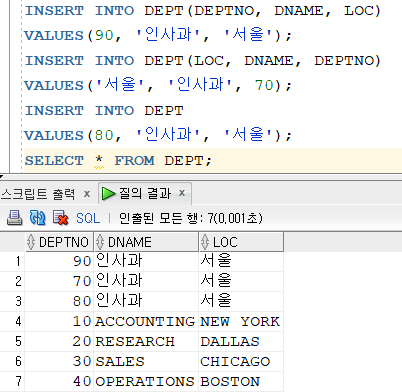This screenshot has height=392, width=402.
Task: Select row number 7 in results
Action: [x=12, y=381]
